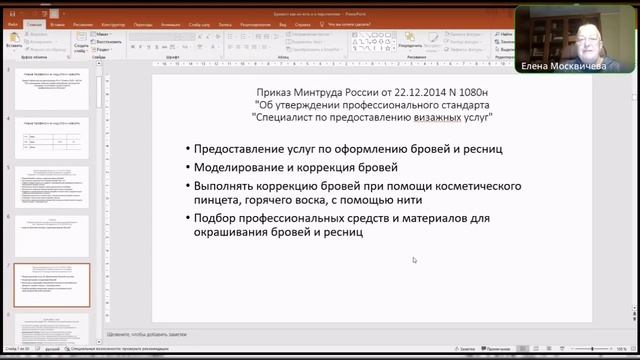This screenshot has height=360, width=640.
Task: Click the font color A button
Action: [x=213, y=47]
